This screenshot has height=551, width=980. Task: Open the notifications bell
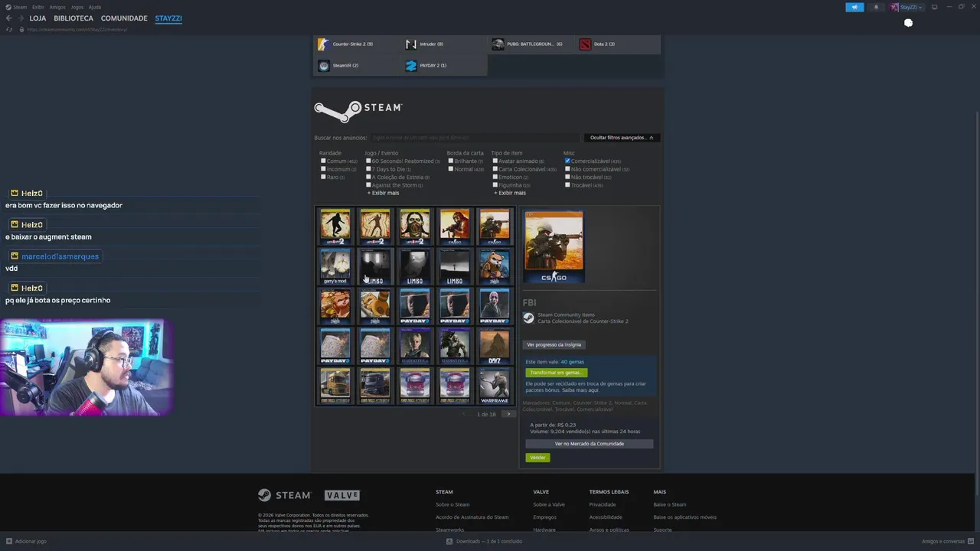tap(877, 7)
